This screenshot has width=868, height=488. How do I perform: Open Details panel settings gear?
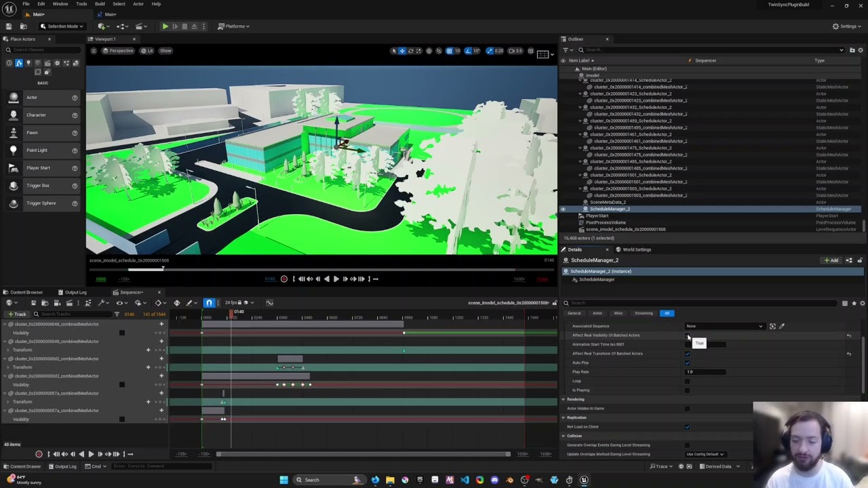coord(862,304)
